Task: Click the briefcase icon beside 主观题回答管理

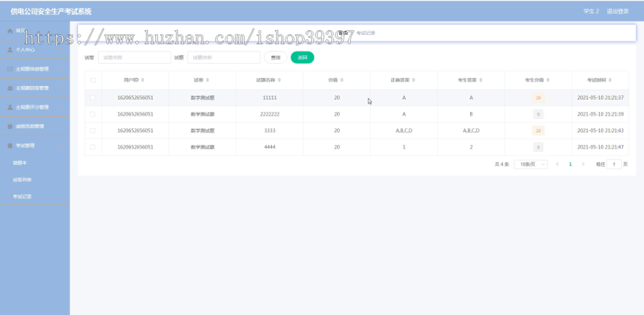Action: tap(10, 88)
